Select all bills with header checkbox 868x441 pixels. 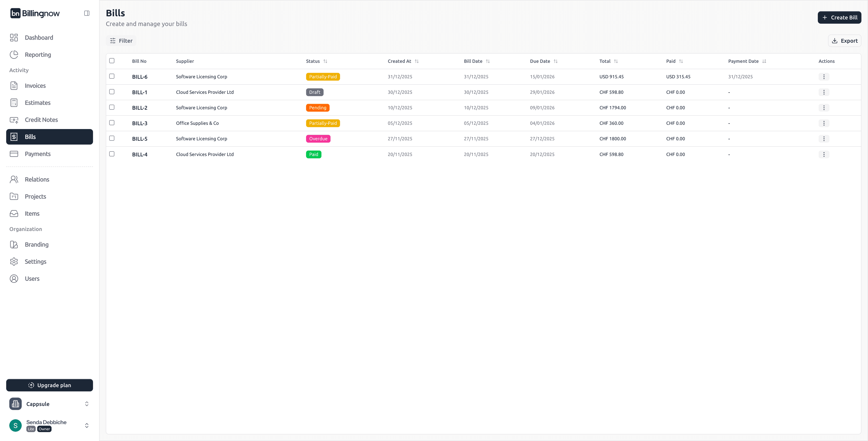[112, 61]
